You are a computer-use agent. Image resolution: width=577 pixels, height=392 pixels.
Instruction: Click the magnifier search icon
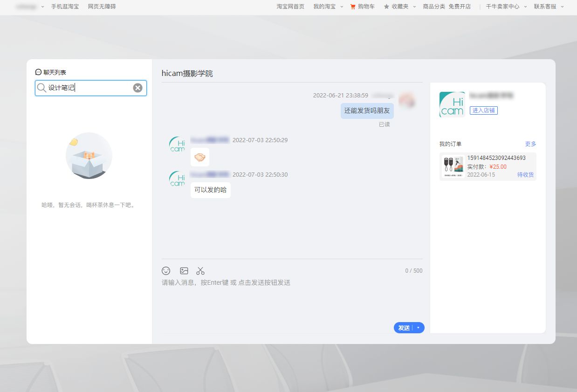pyautogui.click(x=42, y=88)
